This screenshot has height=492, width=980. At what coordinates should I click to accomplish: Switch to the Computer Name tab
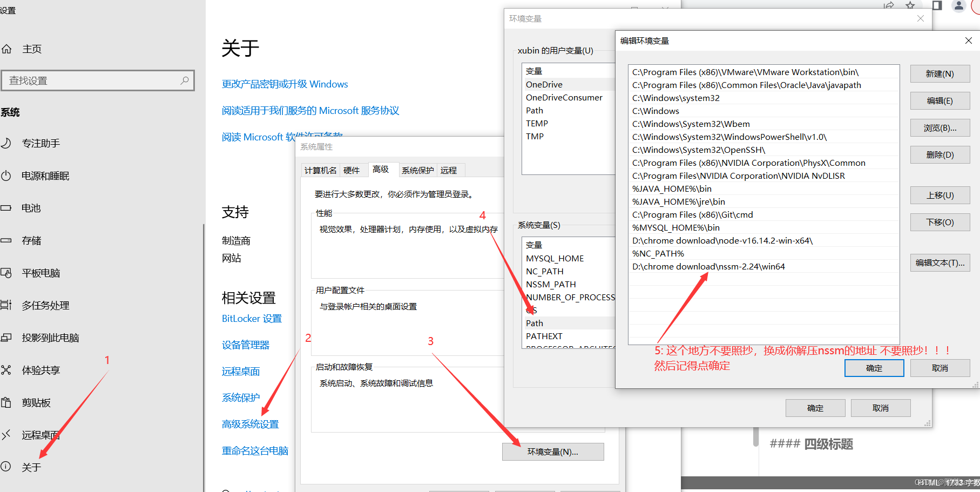click(320, 170)
